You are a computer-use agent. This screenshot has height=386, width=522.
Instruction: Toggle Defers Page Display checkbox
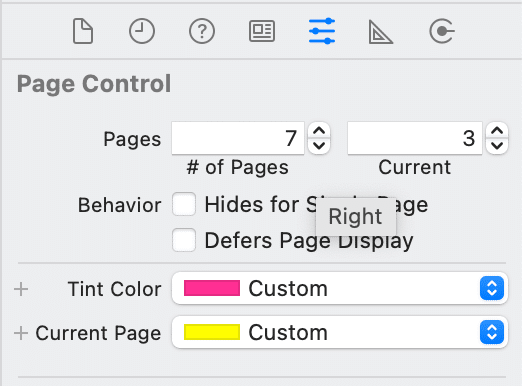(184, 240)
